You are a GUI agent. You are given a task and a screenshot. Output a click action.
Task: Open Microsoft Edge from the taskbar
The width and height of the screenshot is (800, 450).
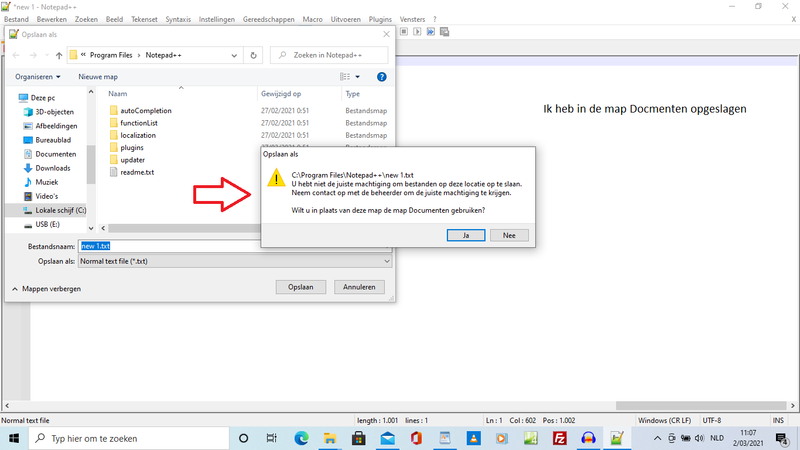point(301,438)
